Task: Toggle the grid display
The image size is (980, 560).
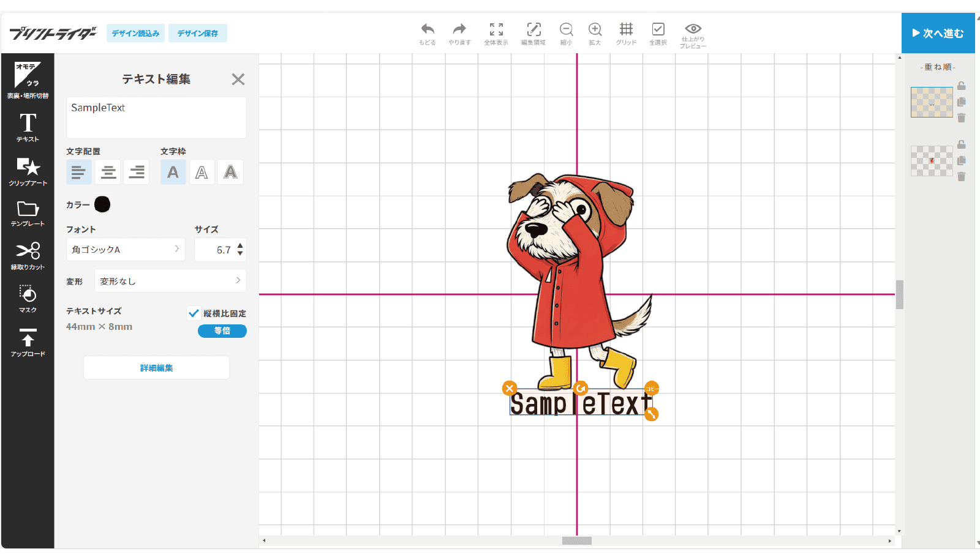Action: coord(626,33)
